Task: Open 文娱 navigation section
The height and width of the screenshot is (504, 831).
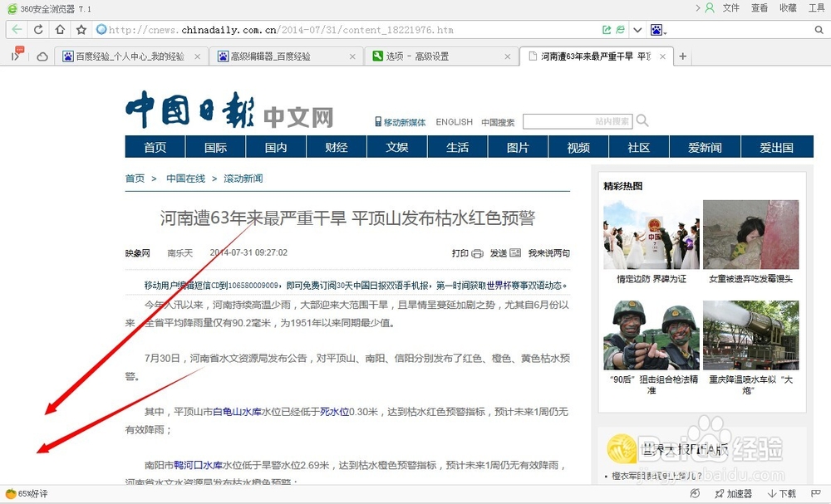Action: (x=397, y=147)
